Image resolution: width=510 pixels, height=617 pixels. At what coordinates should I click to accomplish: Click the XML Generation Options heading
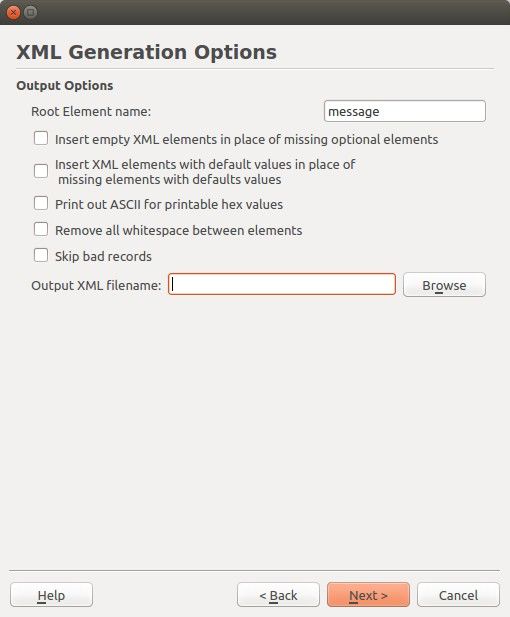click(x=146, y=52)
